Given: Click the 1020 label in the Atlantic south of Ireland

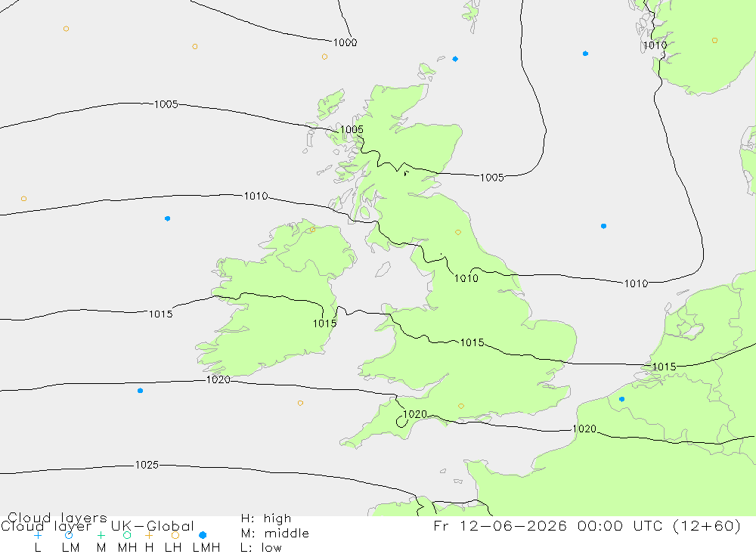Looking at the screenshot, I should tap(218, 379).
